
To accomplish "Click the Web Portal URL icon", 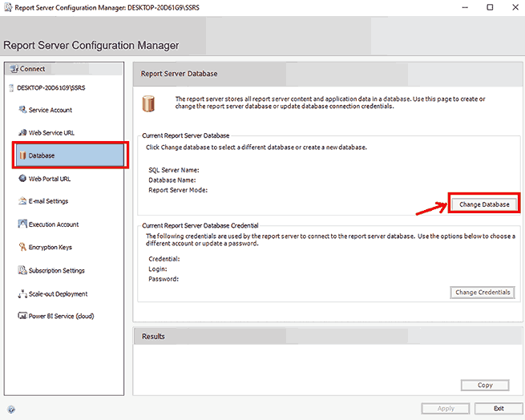I will click(22, 179).
